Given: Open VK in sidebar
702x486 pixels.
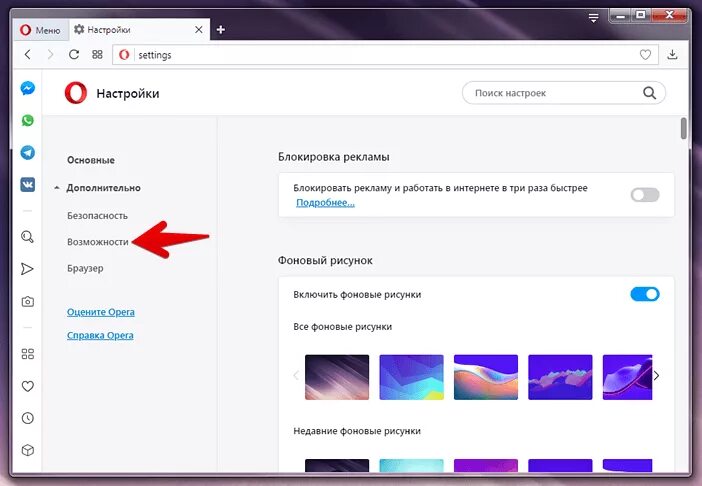Looking at the screenshot, I should coord(28,184).
